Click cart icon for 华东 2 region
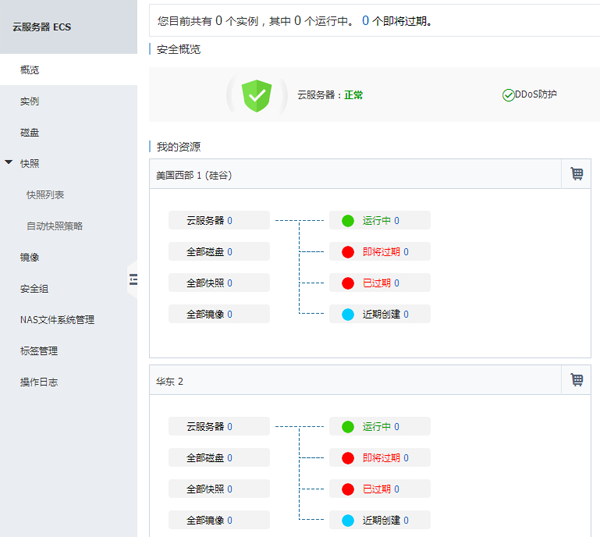 576,380
